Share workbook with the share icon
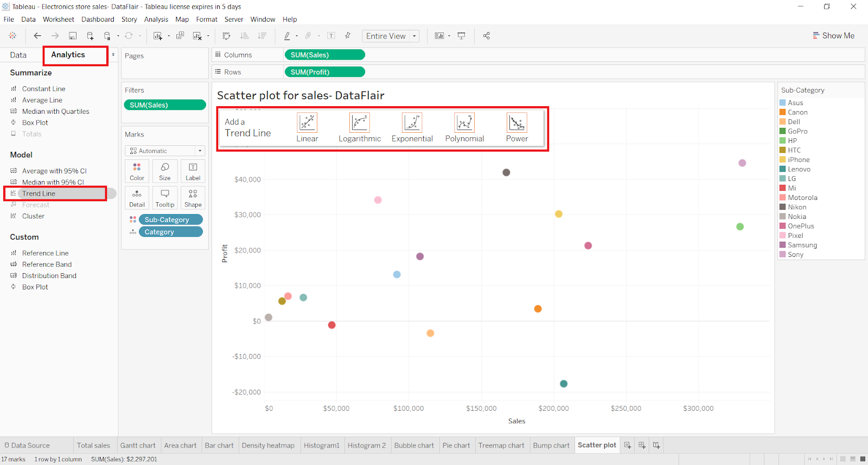The width and height of the screenshot is (868, 465). coord(487,36)
